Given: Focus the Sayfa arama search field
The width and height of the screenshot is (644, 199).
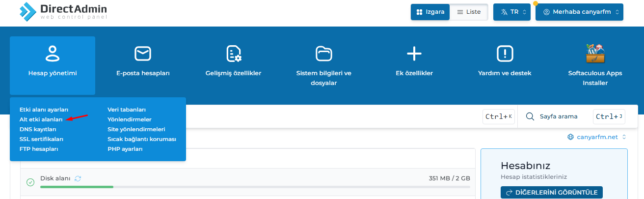Looking at the screenshot, I should click(x=558, y=116).
